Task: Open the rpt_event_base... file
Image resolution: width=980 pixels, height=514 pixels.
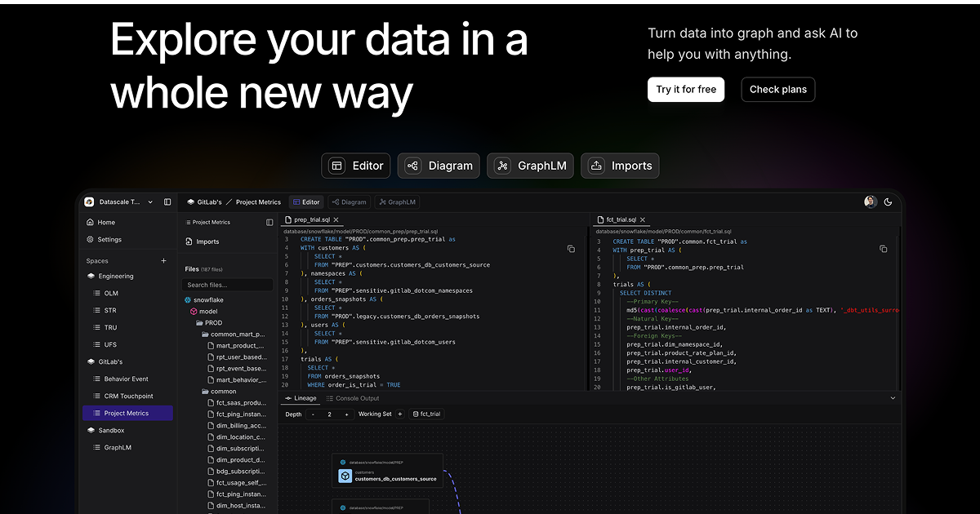Action: click(x=237, y=368)
